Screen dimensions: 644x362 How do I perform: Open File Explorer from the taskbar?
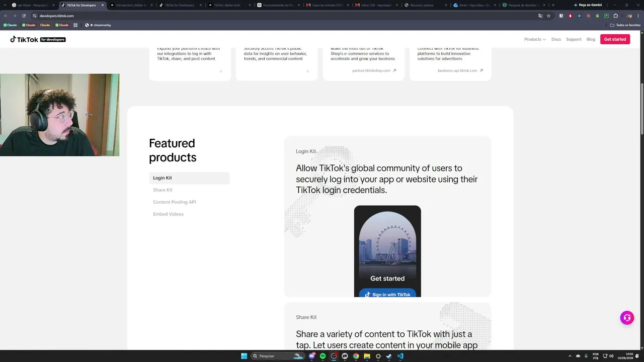pos(367,356)
